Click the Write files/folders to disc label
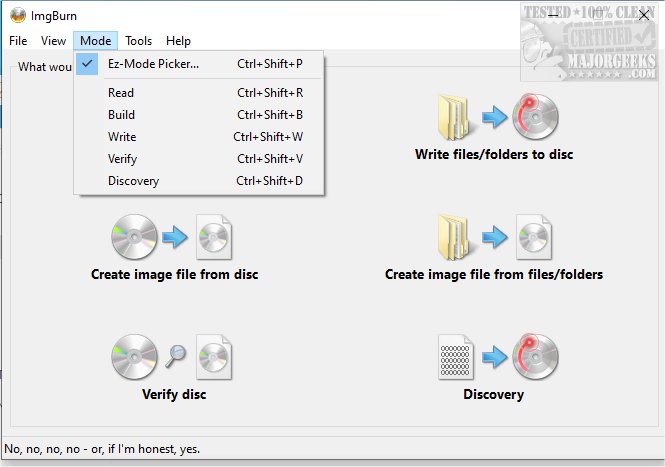The height and width of the screenshot is (467, 665). pyautogui.click(x=494, y=155)
